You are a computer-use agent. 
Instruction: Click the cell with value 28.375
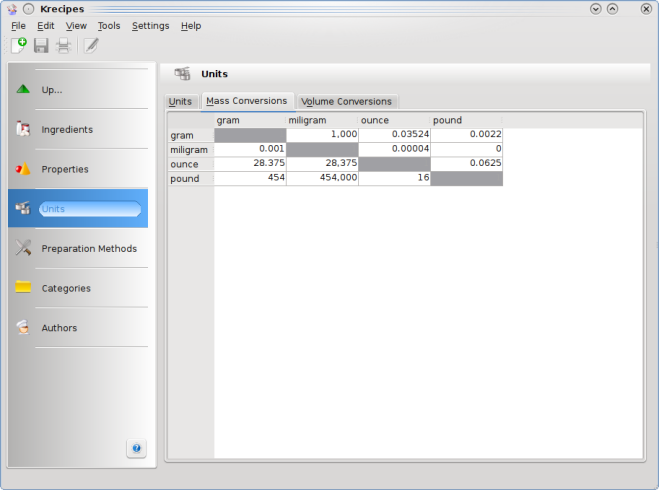250,163
